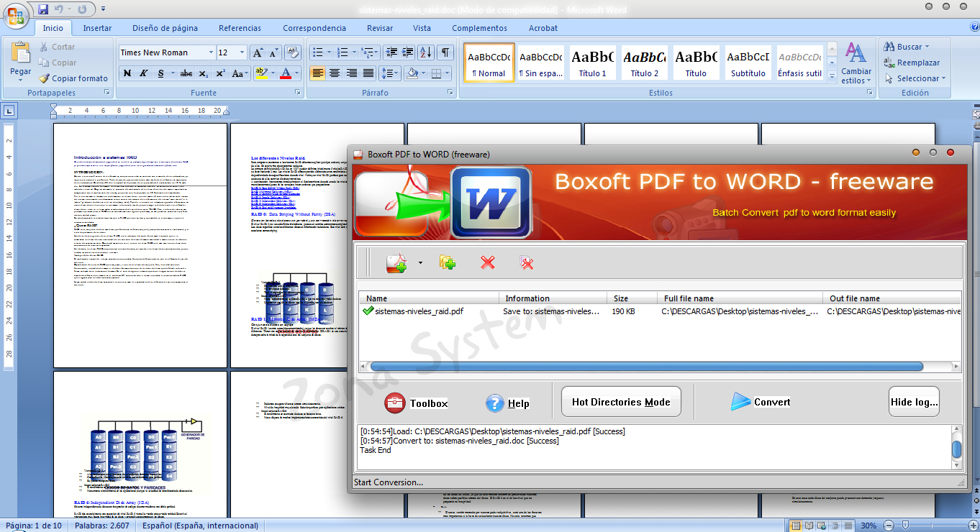
Task: Increase paragraph indent
Action: [x=408, y=52]
